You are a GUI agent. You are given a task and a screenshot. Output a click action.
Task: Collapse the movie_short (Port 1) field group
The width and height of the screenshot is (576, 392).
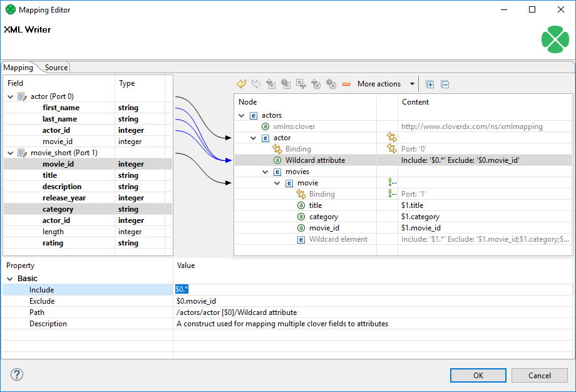pyautogui.click(x=11, y=152)
